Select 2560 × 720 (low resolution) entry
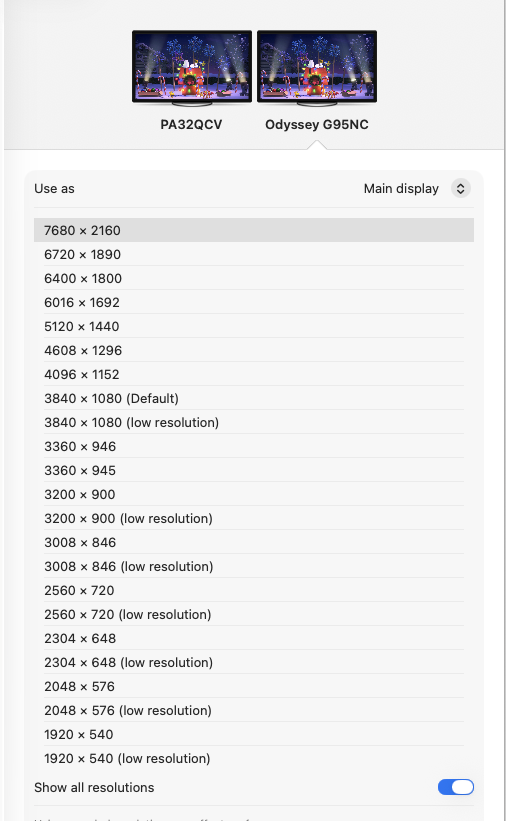The height and width of the screenshot is (821, 506). (254, 615)
